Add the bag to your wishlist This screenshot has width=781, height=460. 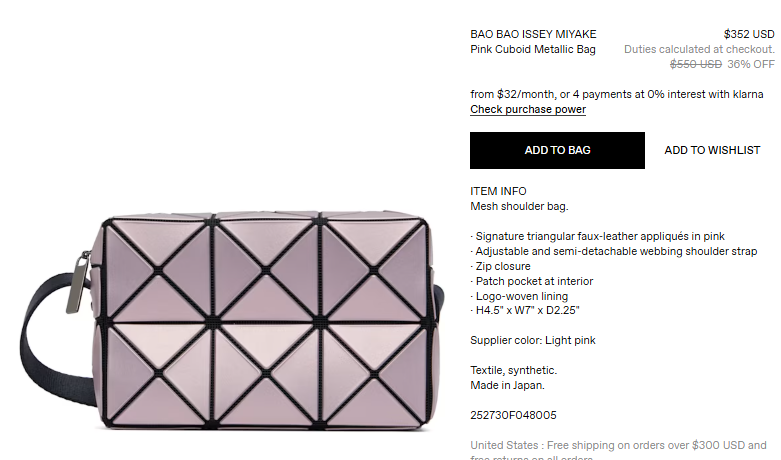click(x=712, y=150)
